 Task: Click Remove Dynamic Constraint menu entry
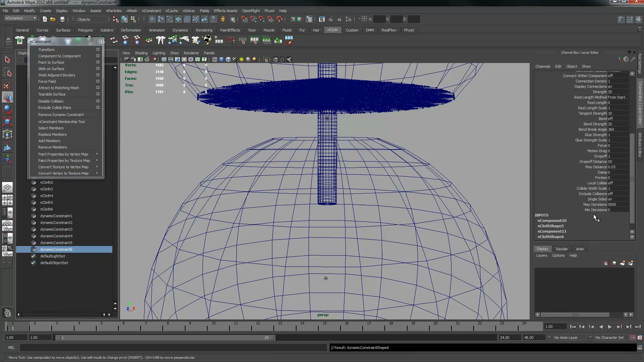pyautogui.click(x=61, y=115)
